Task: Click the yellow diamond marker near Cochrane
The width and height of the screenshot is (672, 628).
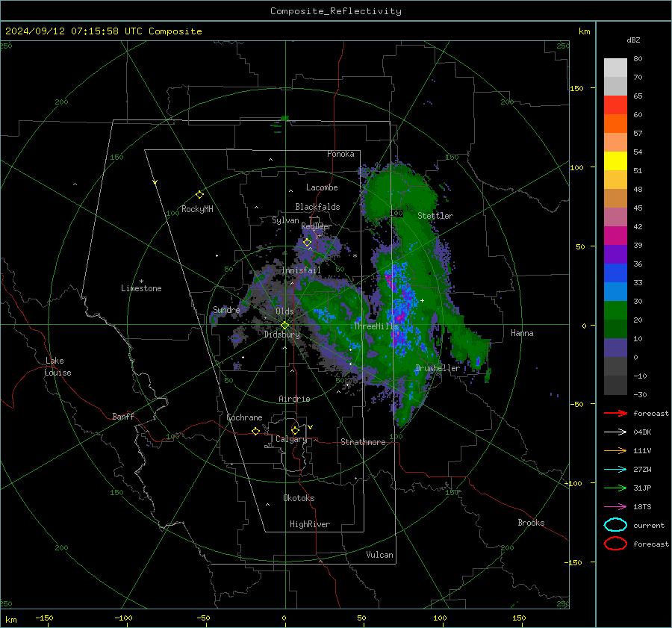Action: (x=255, y=431)
